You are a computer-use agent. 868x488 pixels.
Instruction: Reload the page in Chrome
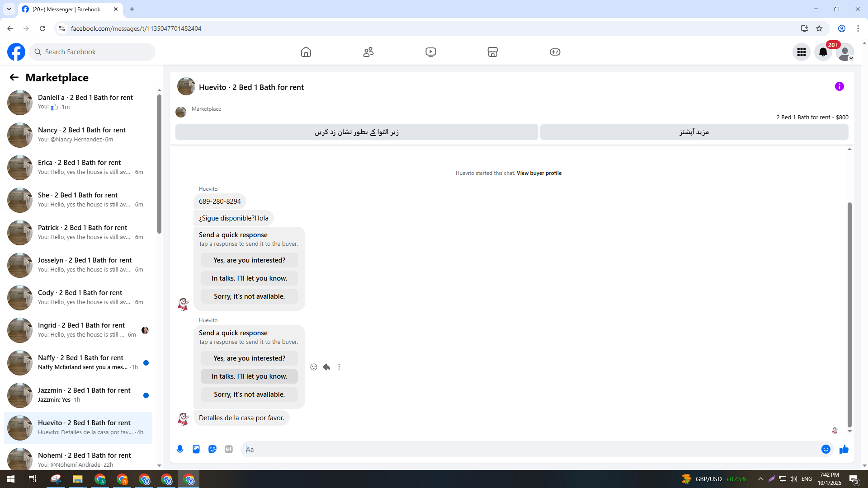[x=42, y=28]
